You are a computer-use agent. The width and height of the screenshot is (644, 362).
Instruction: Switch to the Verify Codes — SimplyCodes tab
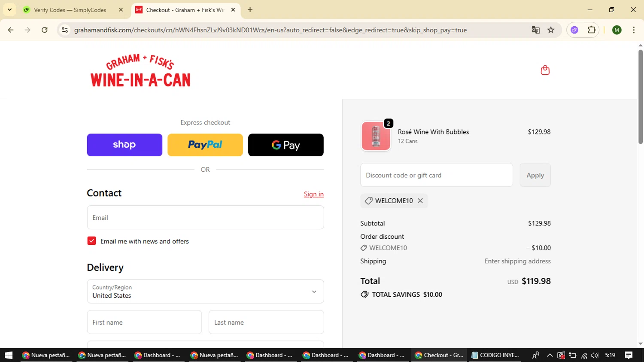pyautogui.click(x=73, y=10)
